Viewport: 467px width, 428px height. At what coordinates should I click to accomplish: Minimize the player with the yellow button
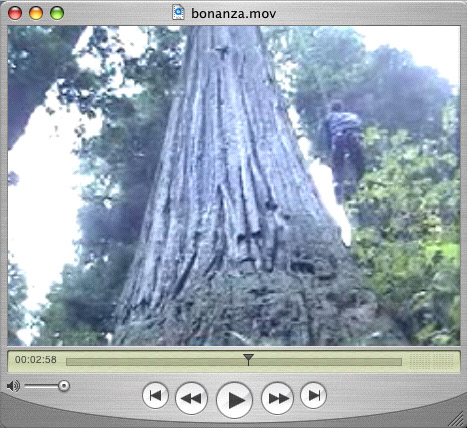[x=36, y=13]
